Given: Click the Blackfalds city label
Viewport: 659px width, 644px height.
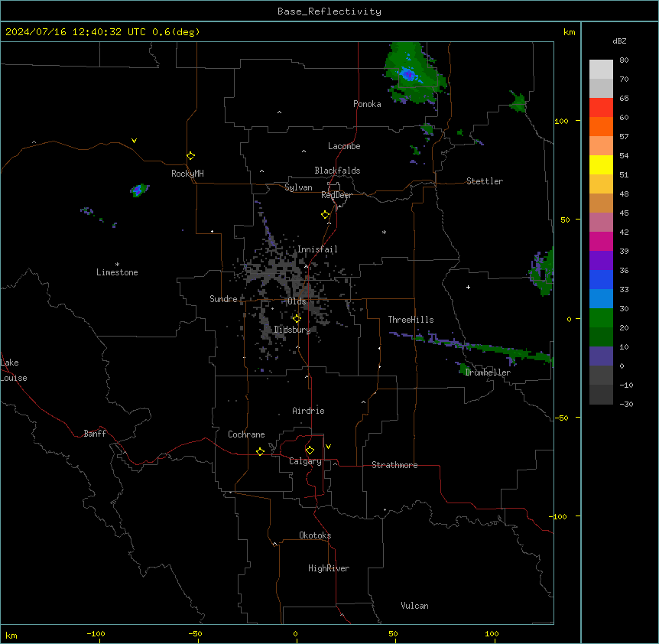Looking at the screenshot, I should 337,171.
